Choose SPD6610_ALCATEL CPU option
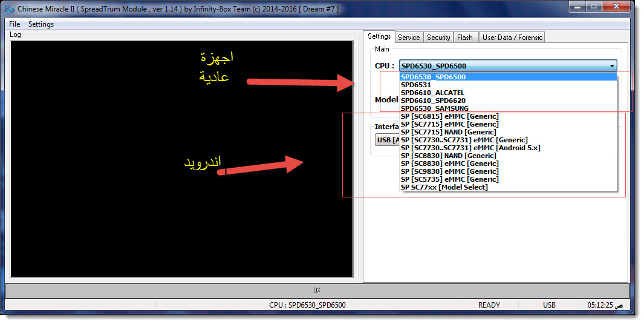Screen dimensions: 644x324 pyautogui.click(x=508, y=93)
